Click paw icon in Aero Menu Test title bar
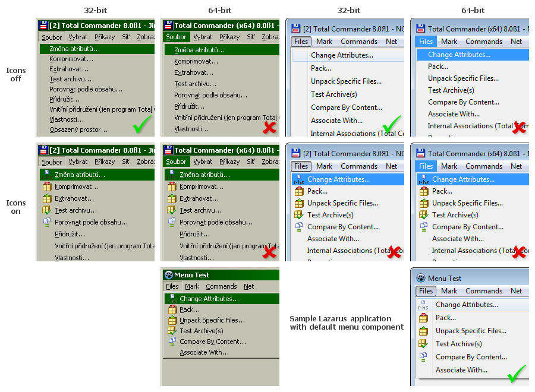This screenshot has width=535, height=392. [421, 278]
